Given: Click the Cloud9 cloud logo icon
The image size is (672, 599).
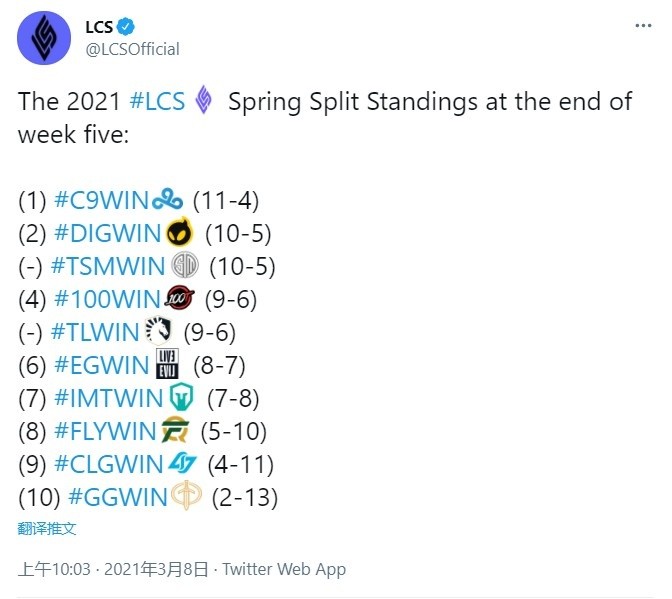Looking at the screenshot, I should click(168, 200).
